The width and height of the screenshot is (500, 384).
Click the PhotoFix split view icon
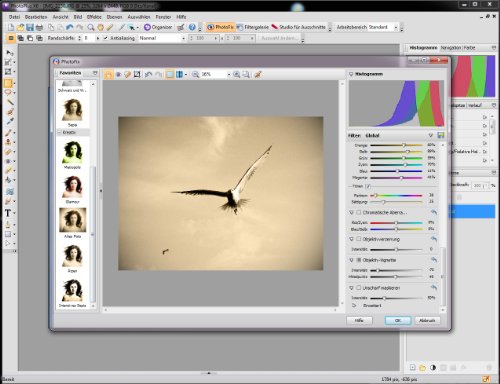179,74
